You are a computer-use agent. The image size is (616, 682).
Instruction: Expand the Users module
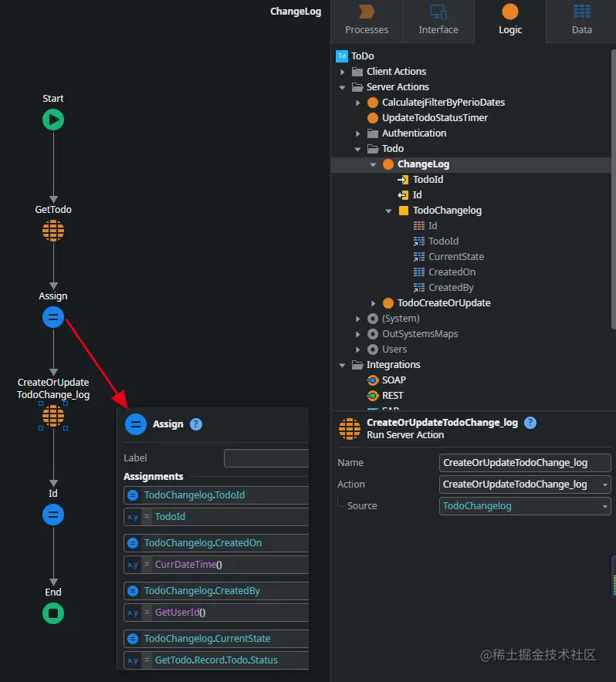(358, 349)
